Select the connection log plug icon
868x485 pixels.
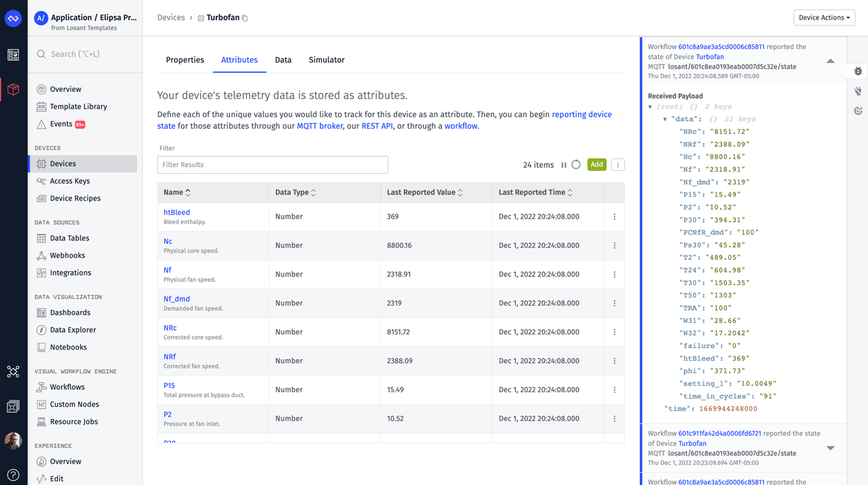pos(858,91)
